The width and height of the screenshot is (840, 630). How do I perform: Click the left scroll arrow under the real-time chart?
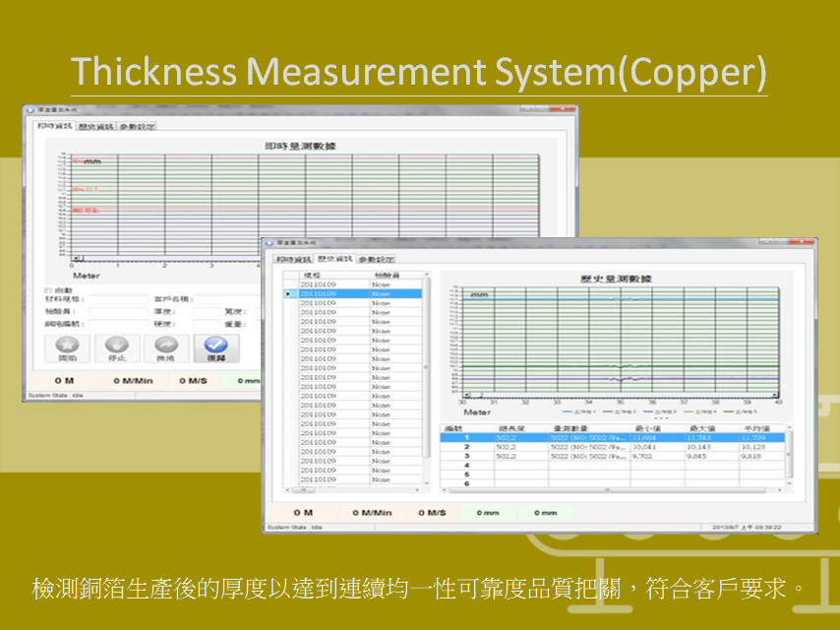click(75, 257)
